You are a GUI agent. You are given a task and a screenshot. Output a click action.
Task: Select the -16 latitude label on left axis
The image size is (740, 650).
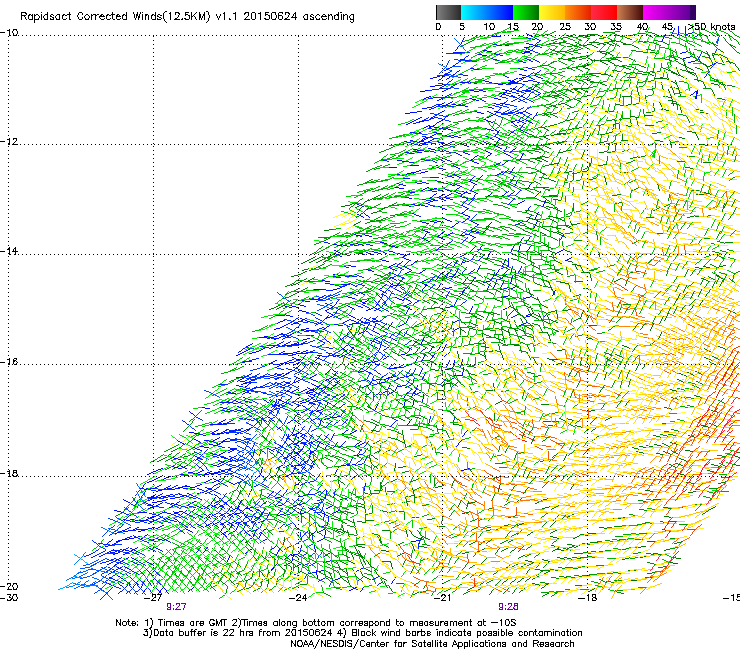(9, 362)
